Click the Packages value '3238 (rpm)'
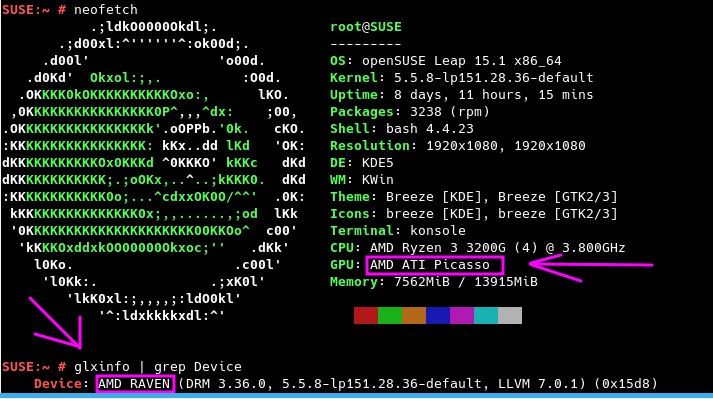 tap(450, 112)
